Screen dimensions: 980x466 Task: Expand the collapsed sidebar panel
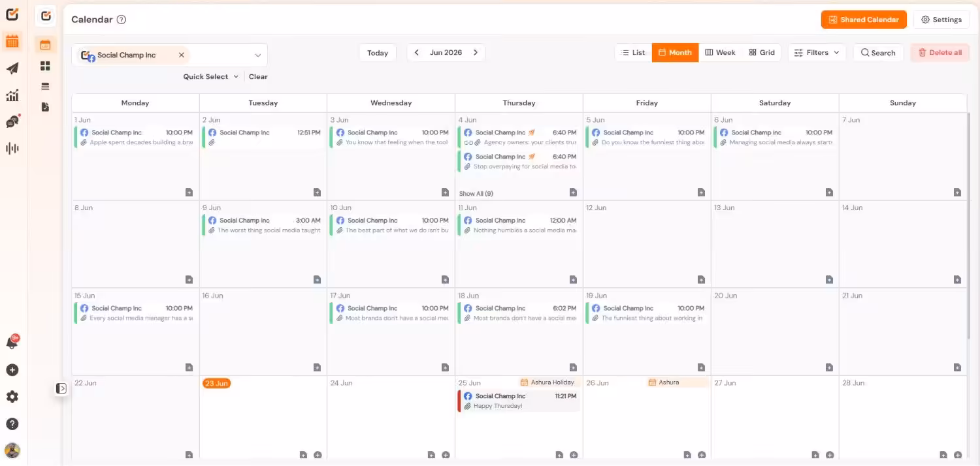61,388
